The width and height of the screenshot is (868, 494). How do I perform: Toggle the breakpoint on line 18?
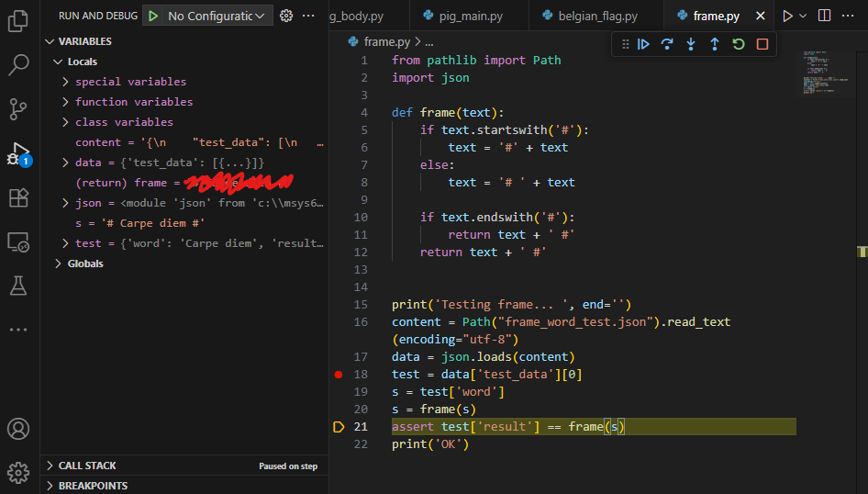coord(339,375)
